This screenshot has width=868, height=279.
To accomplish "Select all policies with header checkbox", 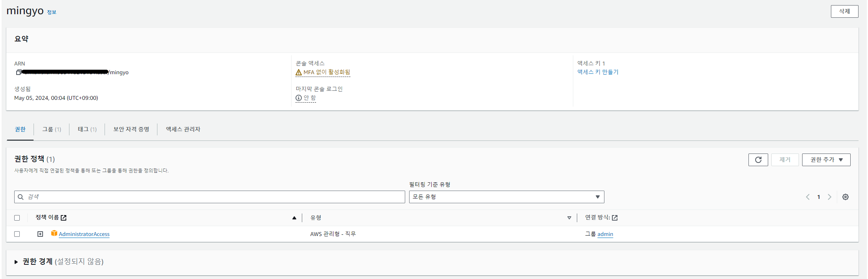I will [x=17, y=218].
